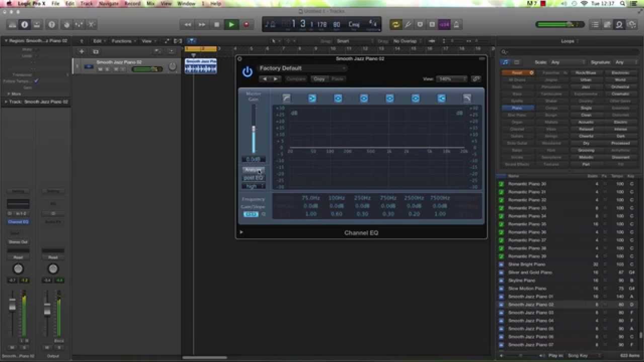Stop playback with the Stop button
This screenshot has width=644, height=362.
(x=217, y=25)
